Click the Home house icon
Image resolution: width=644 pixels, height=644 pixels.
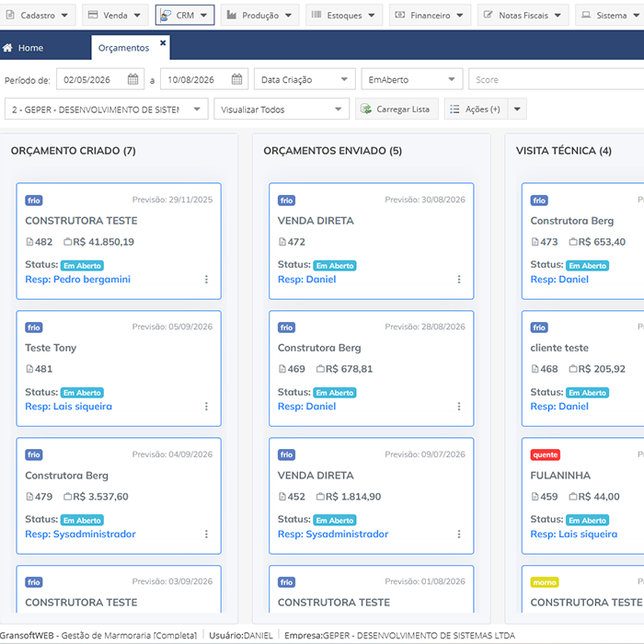pyautogui.click(x=7, y=48)
